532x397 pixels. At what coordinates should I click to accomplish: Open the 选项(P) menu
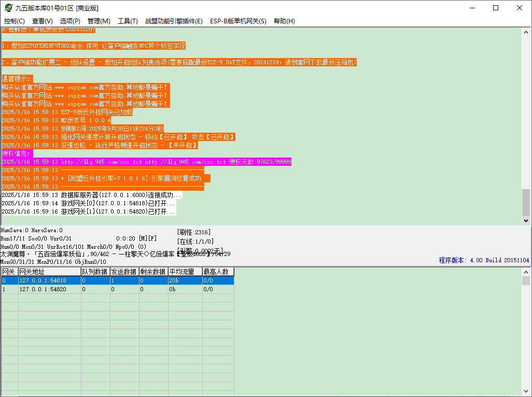[x=70, y=21]
